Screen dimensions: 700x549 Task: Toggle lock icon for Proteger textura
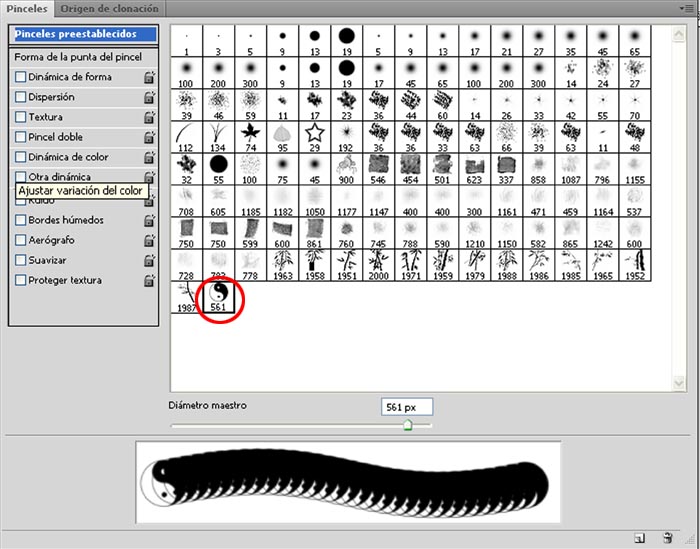[x=149, y=281]
